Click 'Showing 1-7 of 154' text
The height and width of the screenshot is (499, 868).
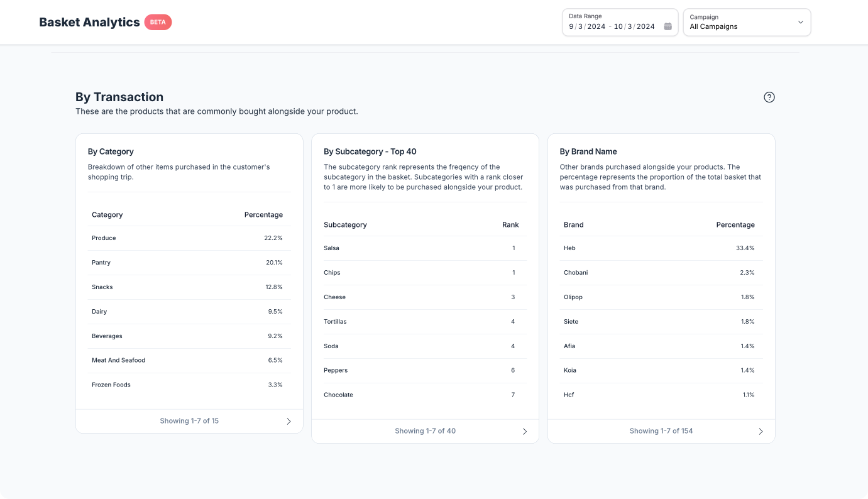tap(661, 431)
